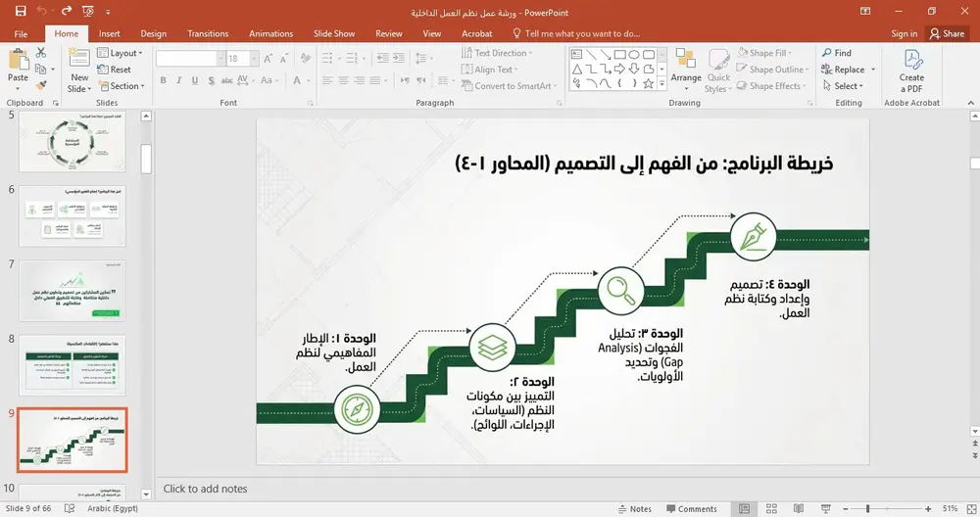This screenshot has height=517, width=980.
Task: Open the Shape Fill dropdown
Action: (763, 53)
